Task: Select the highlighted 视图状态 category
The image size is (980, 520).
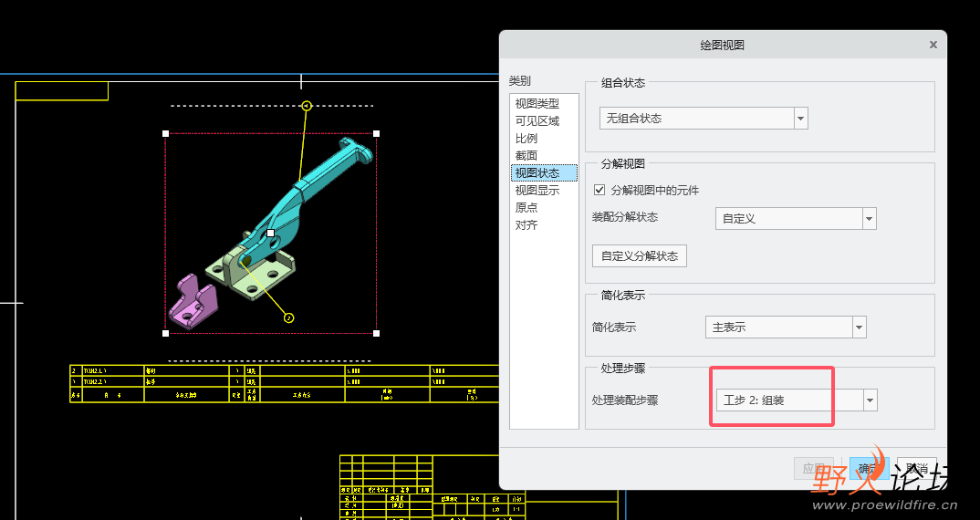Action: pyautogui.click(x=544, y=173)
